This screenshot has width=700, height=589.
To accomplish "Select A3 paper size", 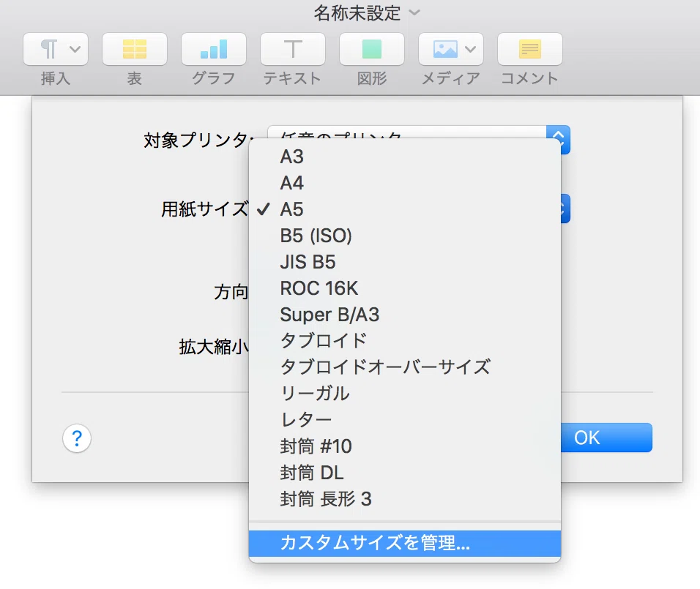I will click(404, 157).
